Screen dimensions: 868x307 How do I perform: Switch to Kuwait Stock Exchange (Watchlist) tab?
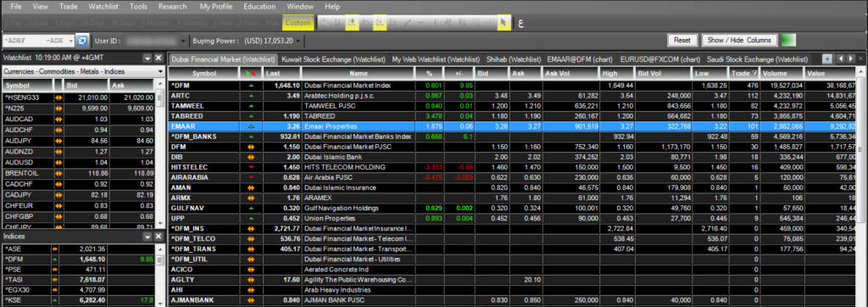[x=332, y=59]
